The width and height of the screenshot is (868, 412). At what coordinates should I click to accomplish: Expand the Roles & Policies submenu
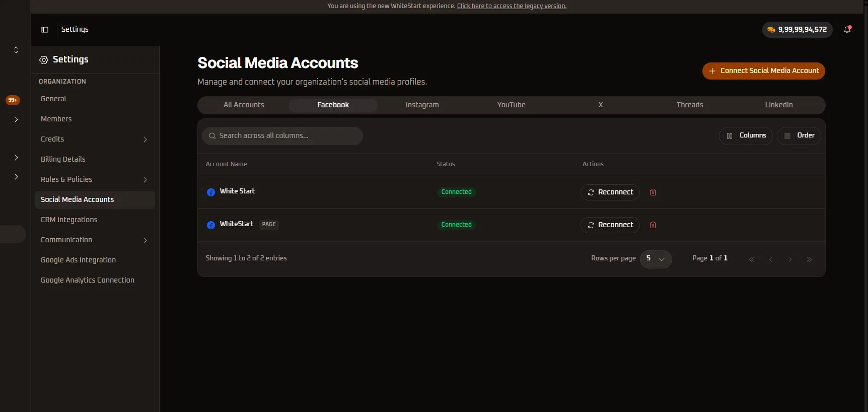tap(145, 180)
